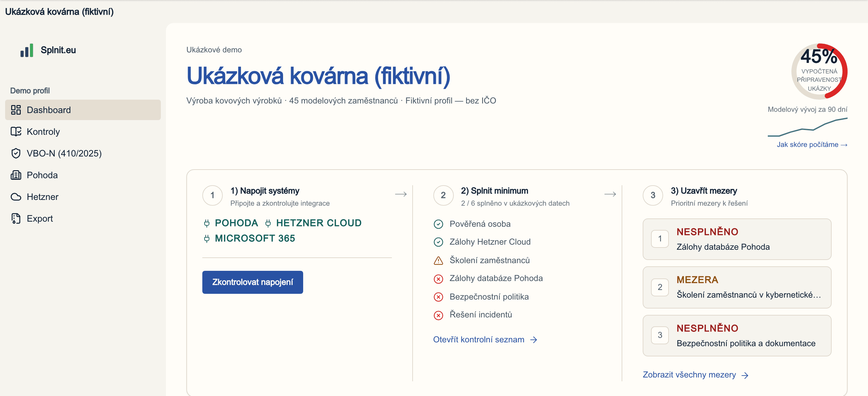The height and width of the screenshot is (396, 868).
Task: Open the Kontroly section
Action: (83, 132)
